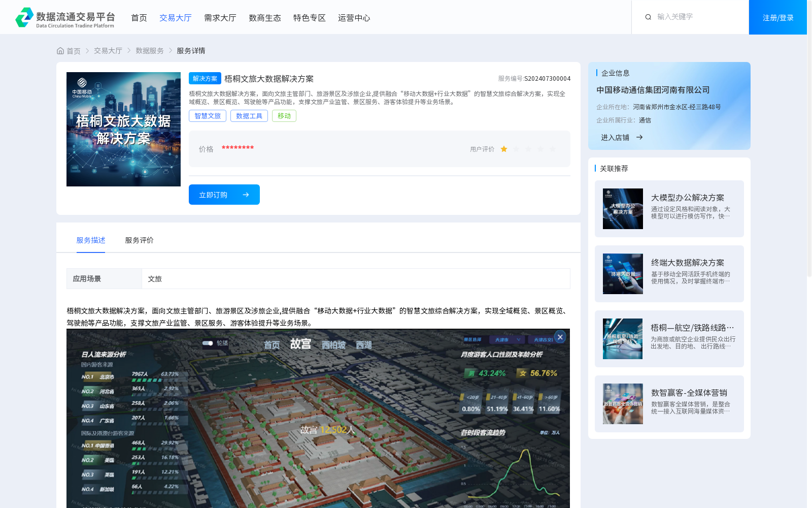
Task: Click the blue 解决方案 label
Action: pos(205,78)
